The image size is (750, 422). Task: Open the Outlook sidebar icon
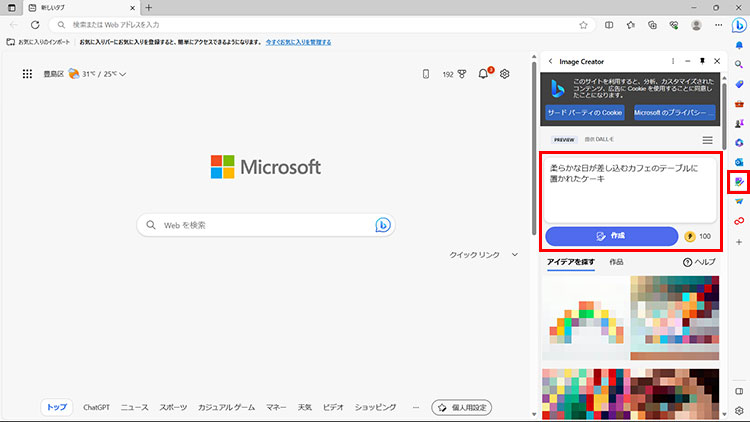coord(739,162)
